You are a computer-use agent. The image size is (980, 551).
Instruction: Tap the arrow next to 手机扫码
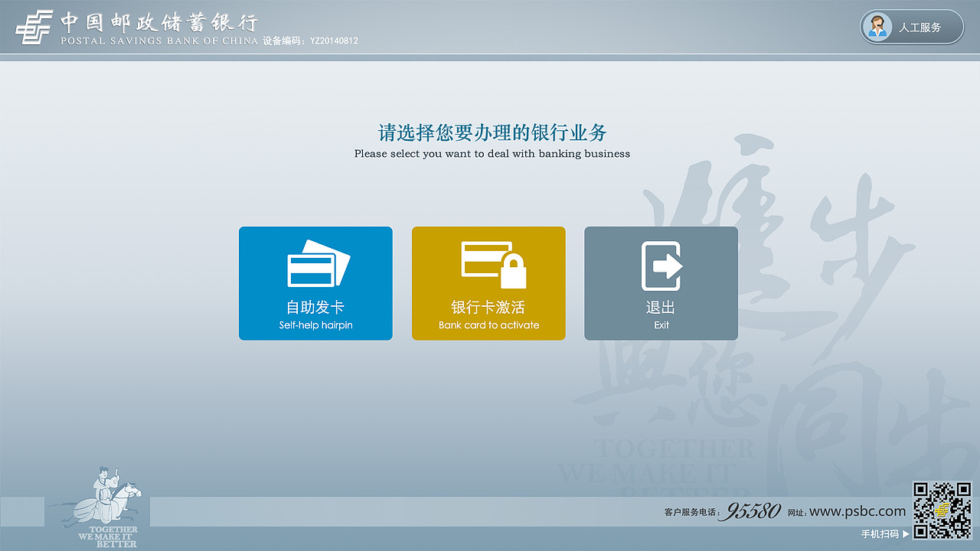pyautogui.click(x=906, y=533)
